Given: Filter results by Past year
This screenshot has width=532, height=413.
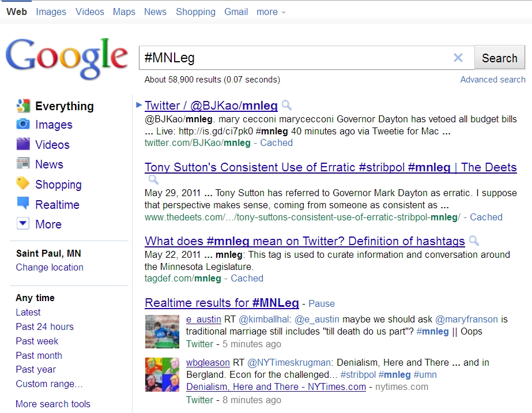Looking at the screenshot, I should 36,370.
